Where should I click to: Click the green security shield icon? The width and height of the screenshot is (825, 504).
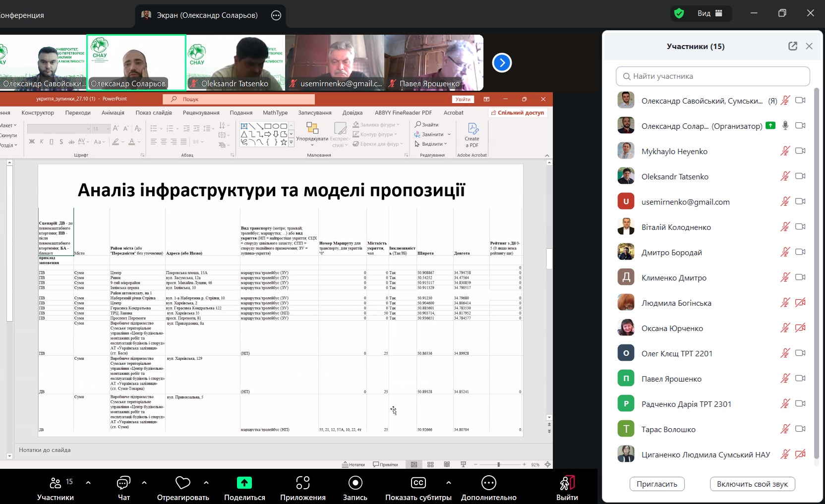(679, 13)
